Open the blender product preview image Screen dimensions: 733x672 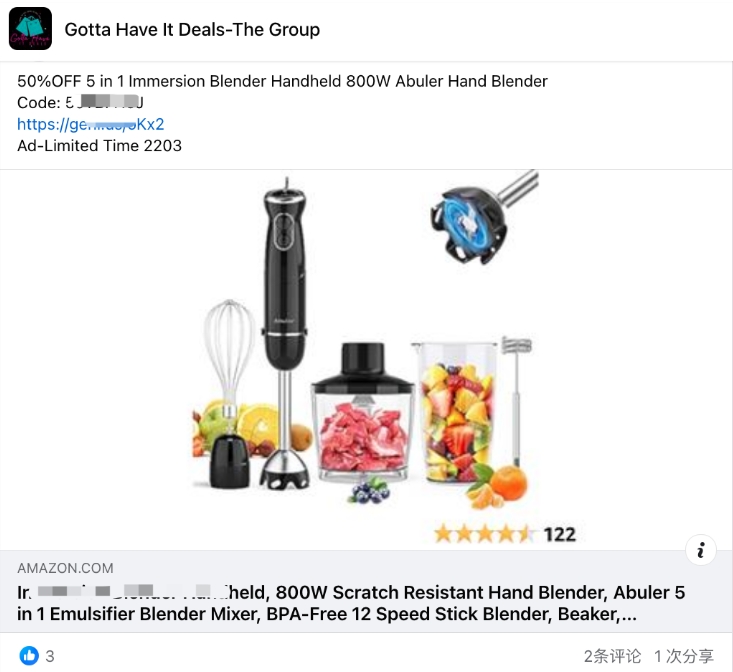tap(366, 360)
